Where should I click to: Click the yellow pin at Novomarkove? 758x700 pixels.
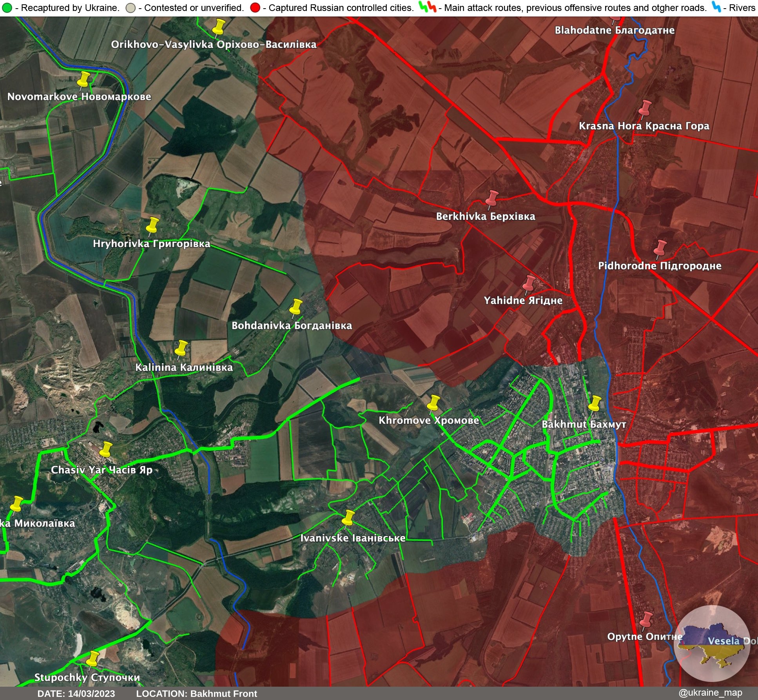click(83, 79)
